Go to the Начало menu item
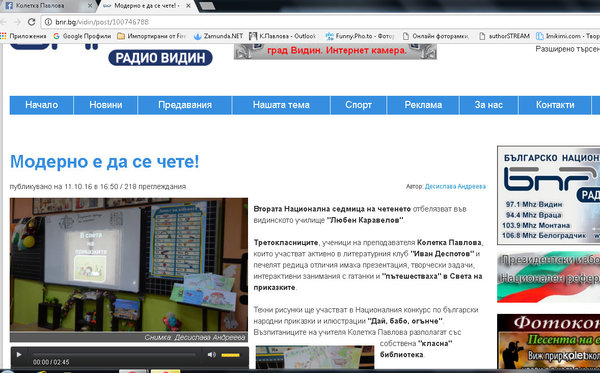Viewport: 600px width, 373px height. pyautogui.click(x=41, y=105)
